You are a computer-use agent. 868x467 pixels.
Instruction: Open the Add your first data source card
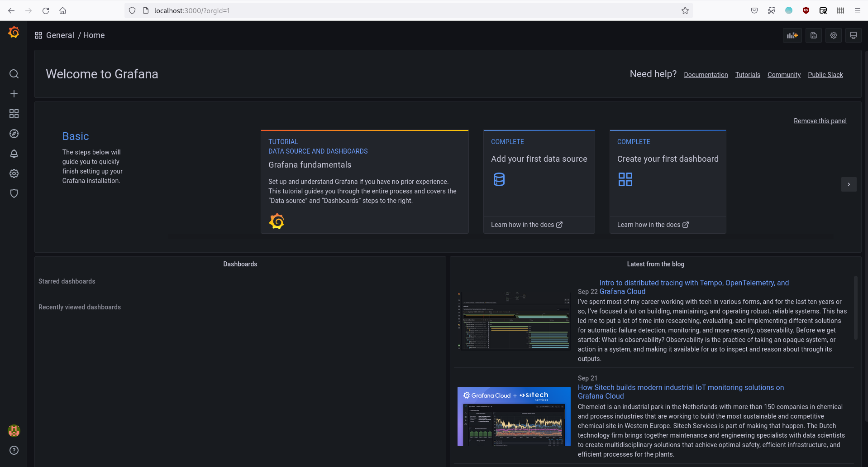pos(539,182)
